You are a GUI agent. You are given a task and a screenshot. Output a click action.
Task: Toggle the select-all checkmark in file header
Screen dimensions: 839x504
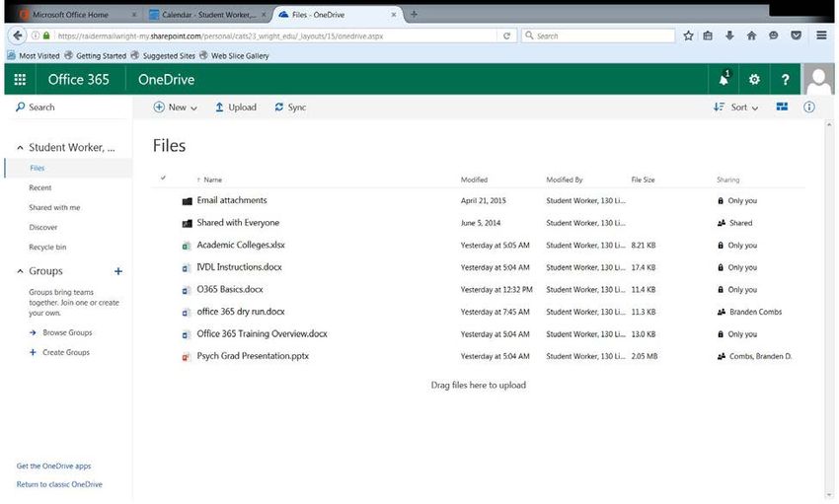[163, 178]
